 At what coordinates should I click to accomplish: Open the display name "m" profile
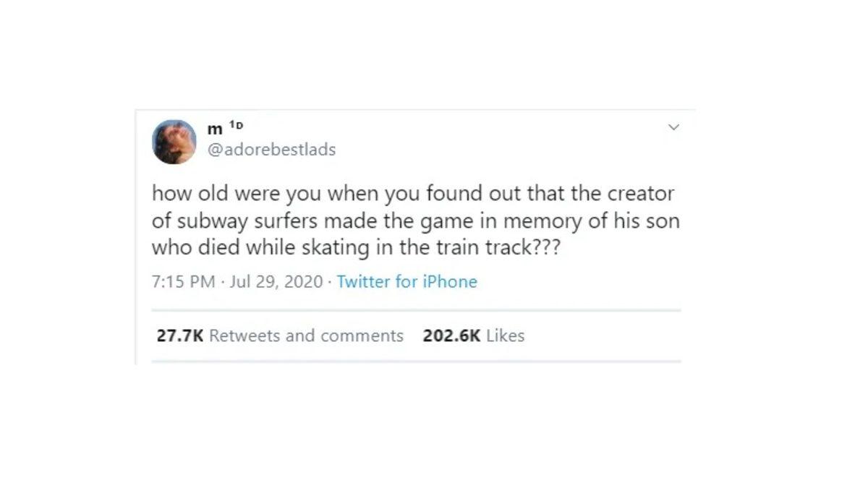pyautogui.click(x=215, y=129)
